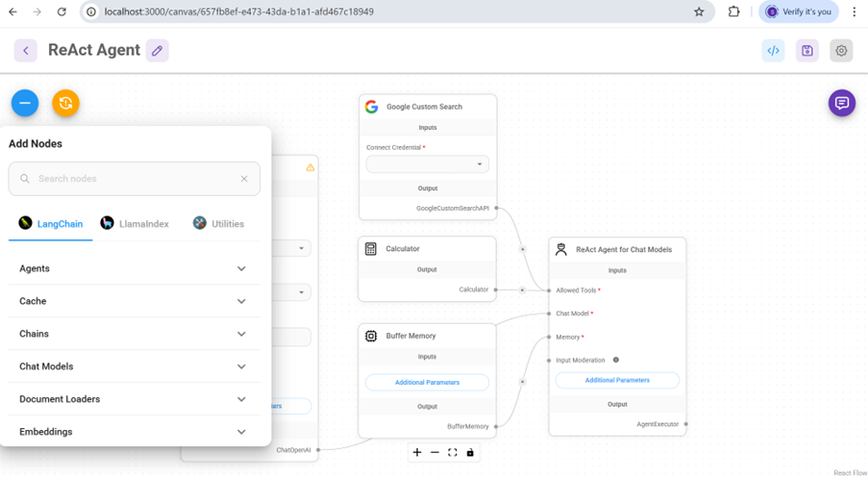This screenshot has width=868, height=479.
Task: Expand the Cache category
Action: pos(135,301)
